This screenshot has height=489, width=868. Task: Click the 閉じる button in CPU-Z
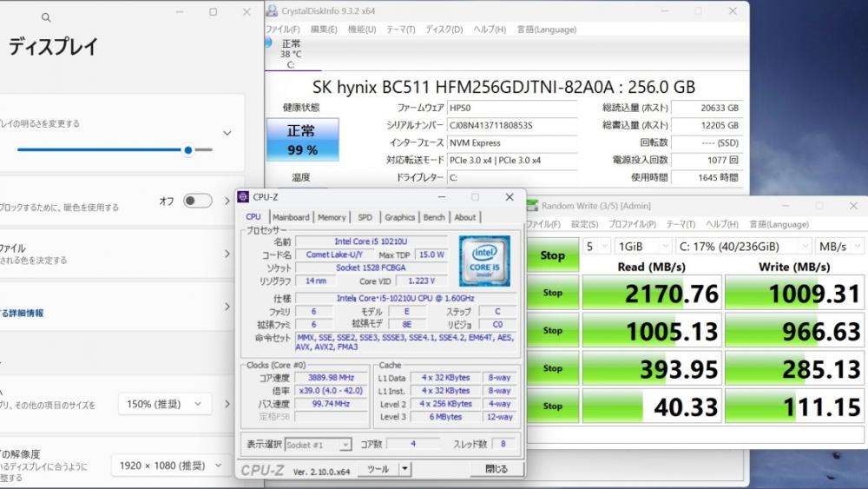(496, 469)
